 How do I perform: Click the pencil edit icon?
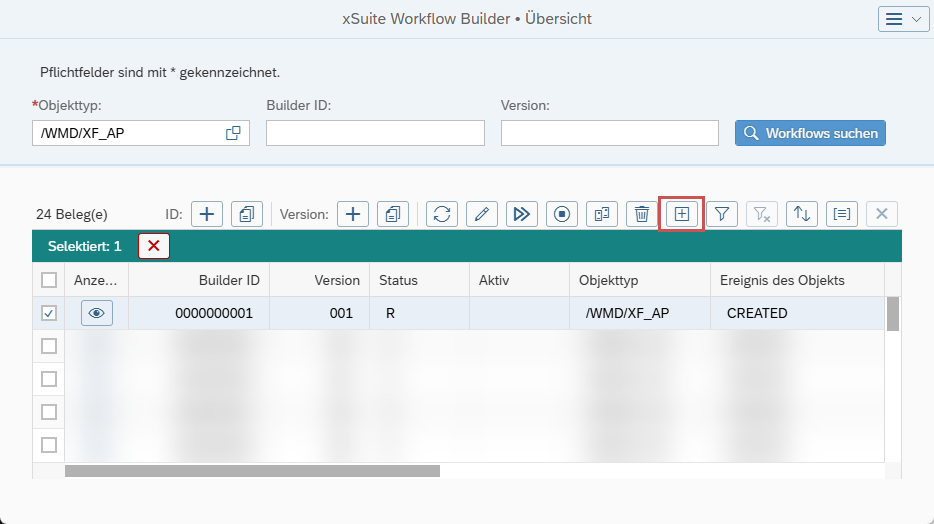point(482,214)
